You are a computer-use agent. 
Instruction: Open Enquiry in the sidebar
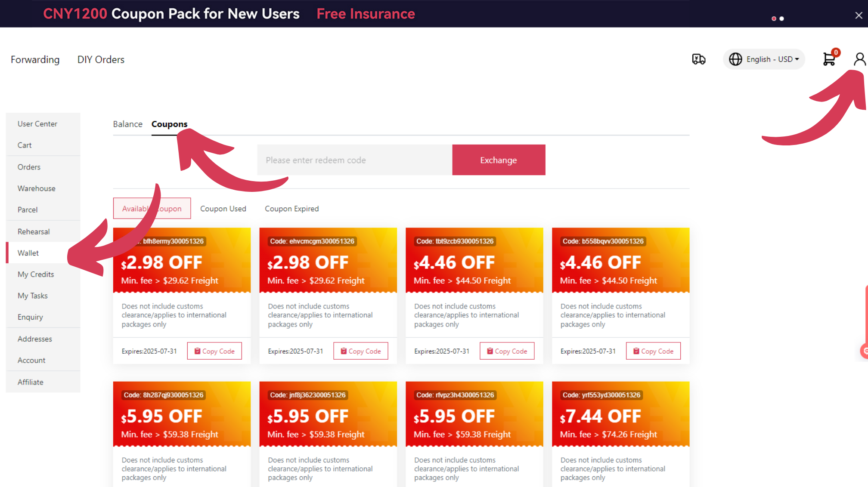coord(30,317)
